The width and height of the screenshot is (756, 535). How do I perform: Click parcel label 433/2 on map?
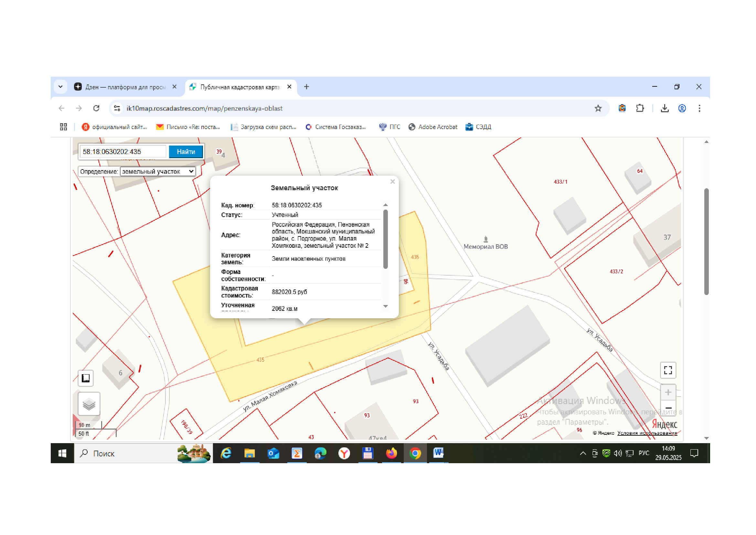point(616,272)
